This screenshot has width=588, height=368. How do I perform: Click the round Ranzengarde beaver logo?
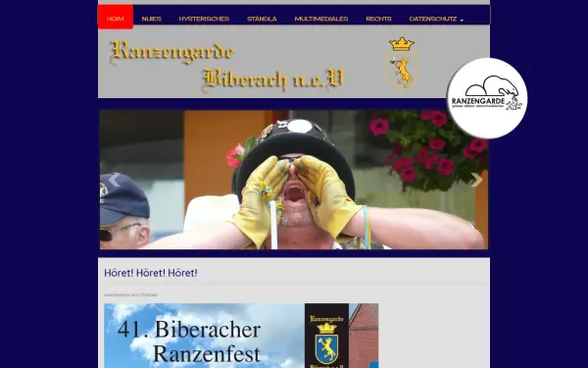pyautogui.click(x=487, y=98)
